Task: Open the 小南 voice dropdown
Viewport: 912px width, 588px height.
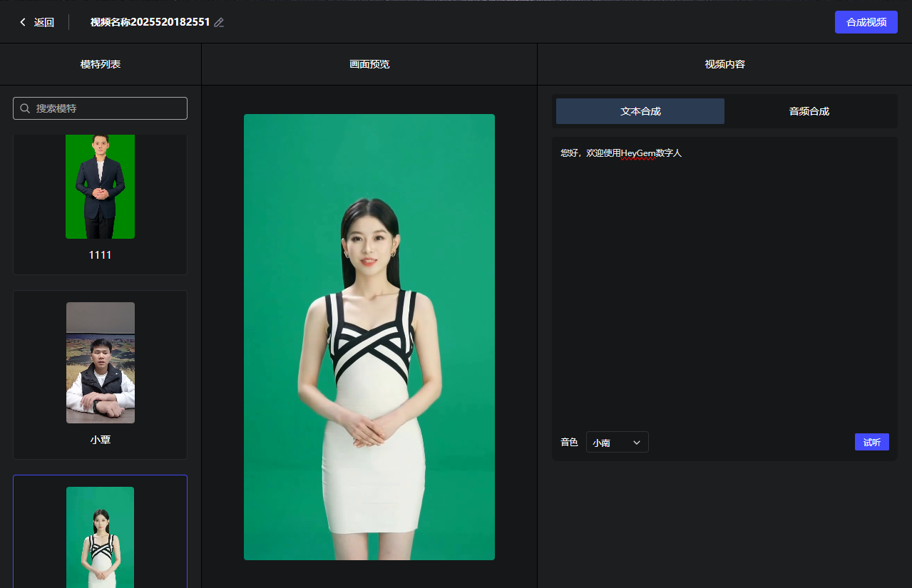Action: pyautogui.click(x=618, y=442)
